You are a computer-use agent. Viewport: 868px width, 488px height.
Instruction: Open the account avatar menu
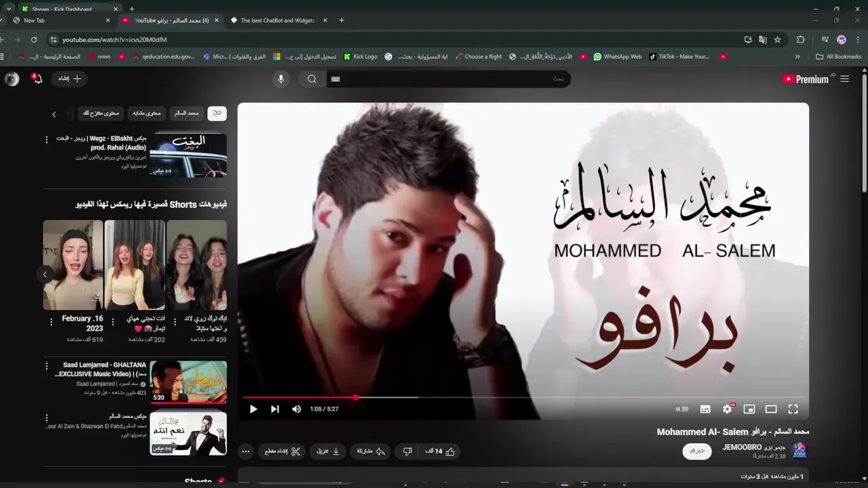12,79
